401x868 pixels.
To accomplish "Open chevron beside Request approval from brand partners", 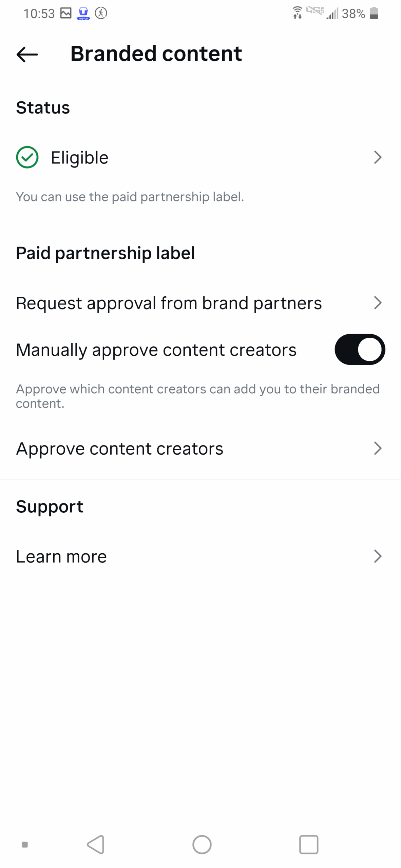I will [378, 302].
